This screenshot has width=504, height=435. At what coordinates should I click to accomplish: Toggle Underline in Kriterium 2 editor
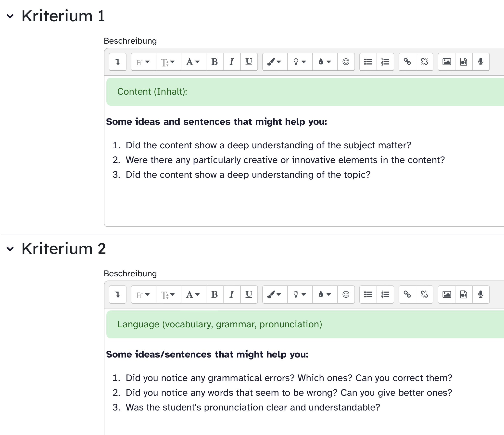pyautogui.click(x=249, y=294)
